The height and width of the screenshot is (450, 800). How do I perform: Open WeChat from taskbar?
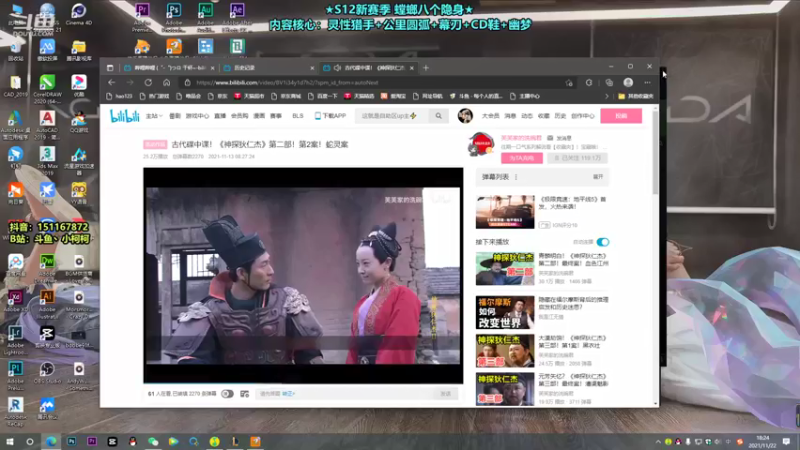[x=153, y=442]
